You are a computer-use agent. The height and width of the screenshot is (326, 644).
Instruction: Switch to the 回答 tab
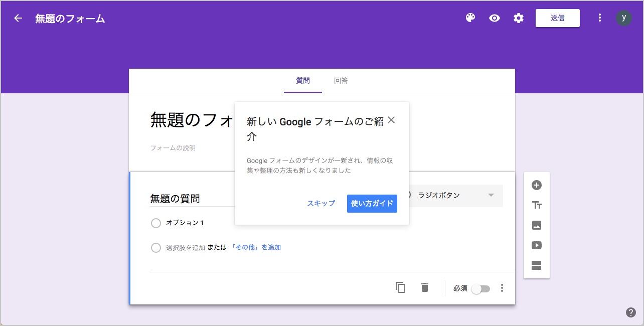(341, 81)
